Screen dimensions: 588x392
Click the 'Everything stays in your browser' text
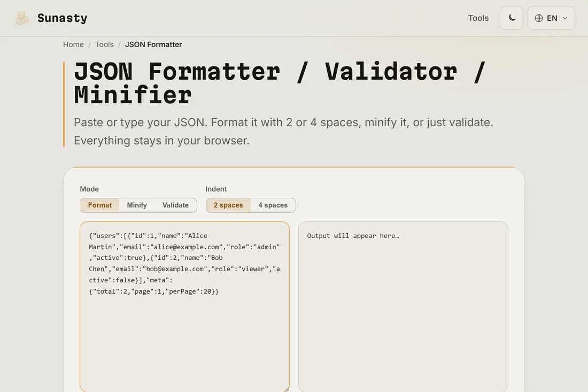coord(161,141)
